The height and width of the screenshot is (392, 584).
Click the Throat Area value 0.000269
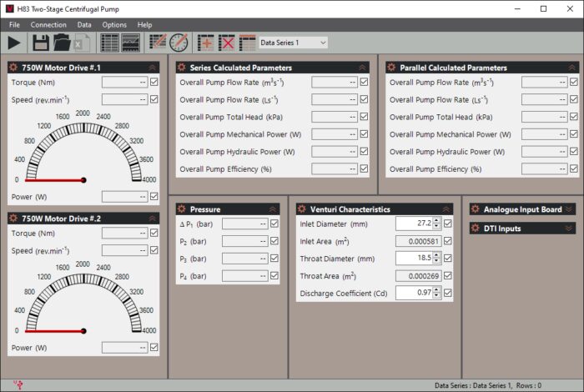[x=418, y=276]
